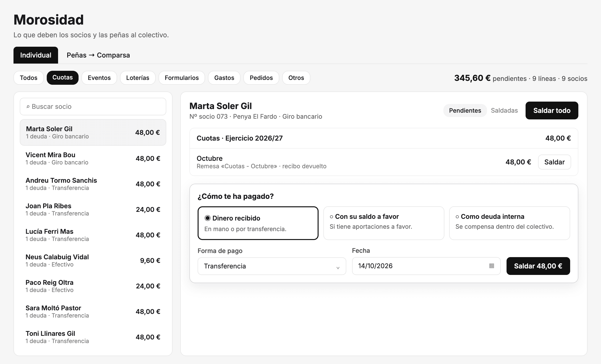Open Sara Moltó Pastor debt entry

click(x=93, y=312)
